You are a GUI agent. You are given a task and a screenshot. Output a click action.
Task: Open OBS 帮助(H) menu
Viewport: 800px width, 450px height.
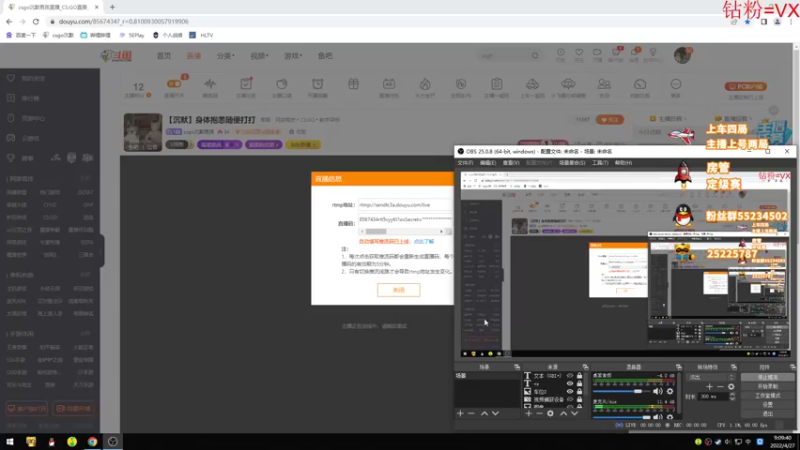coord(623,163)
